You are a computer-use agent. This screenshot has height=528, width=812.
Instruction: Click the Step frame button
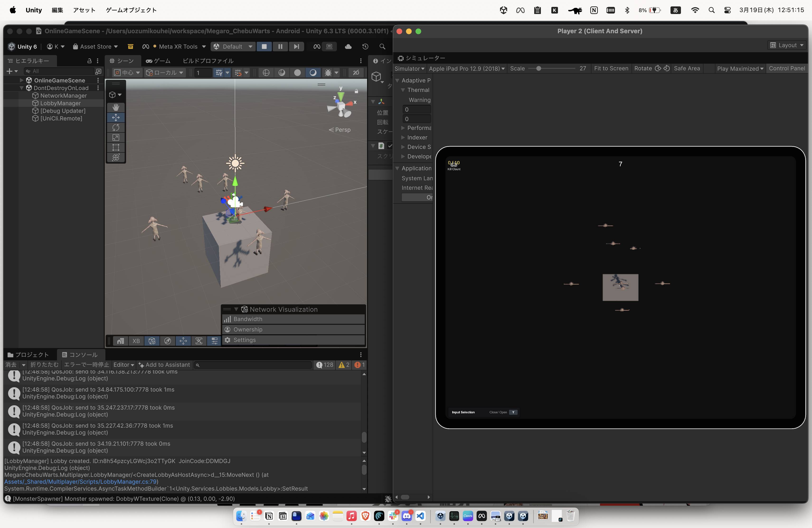(296, 46)
